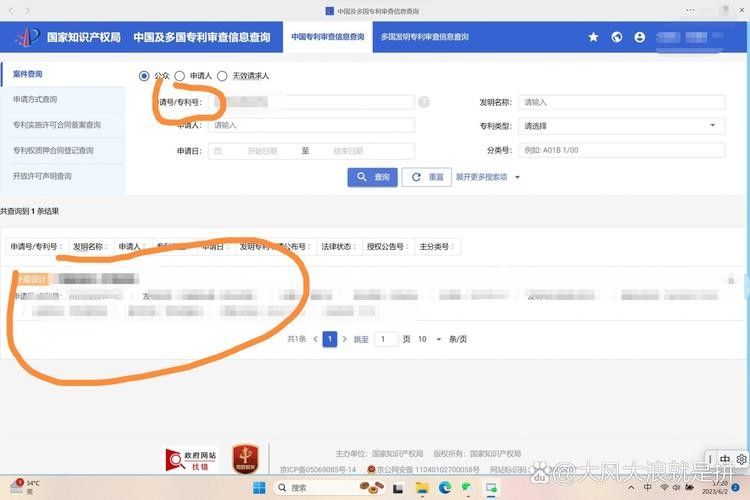Click the 重置 reset button
This screenshot has height=500, width=750.
[427, 177]
